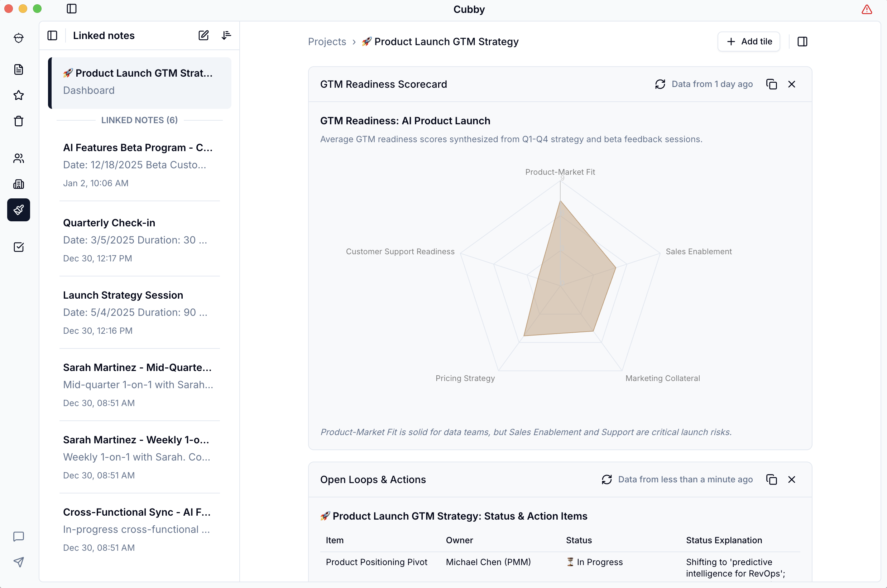Toggle the left sidebar from title bar

71,9
